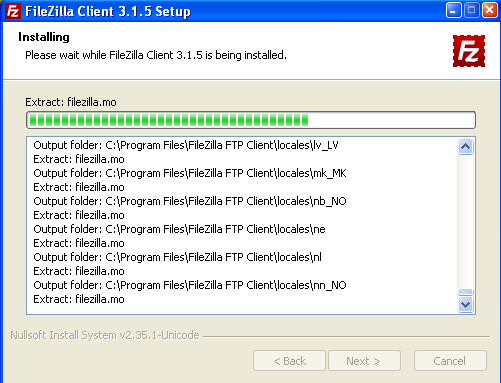Close the FileZilla Setup window
Image resolution: width=501 pixels, height=383 pixels.
click(489, 11)
